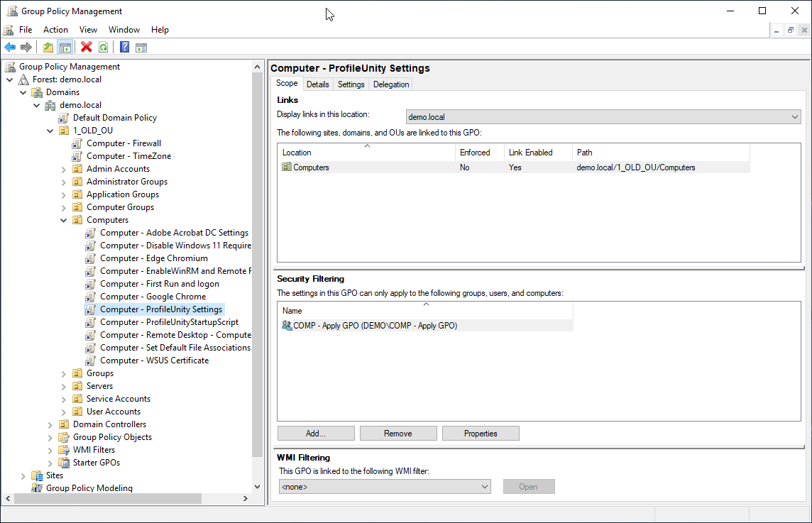The height and width of the screenshot is (523, 812).
Task: Click the Path column header
Action: [661, 153]
